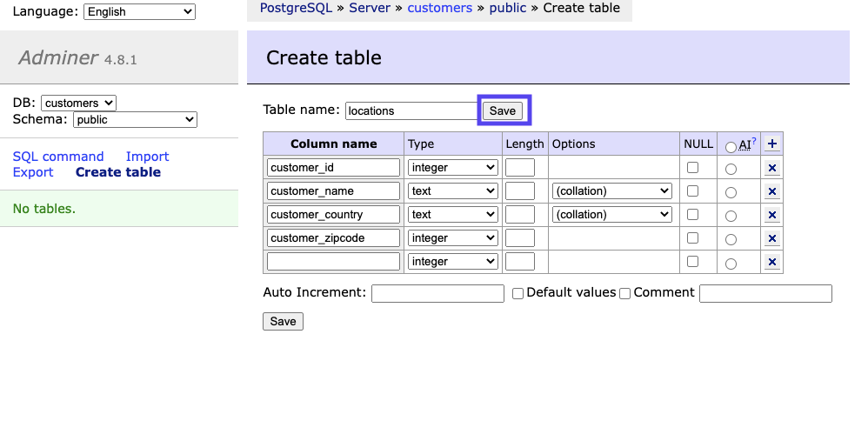The width and height of the screenshot is (868, 421).
Task: Enable NULL for customer_id column
Action: click(x=692, y=167)
